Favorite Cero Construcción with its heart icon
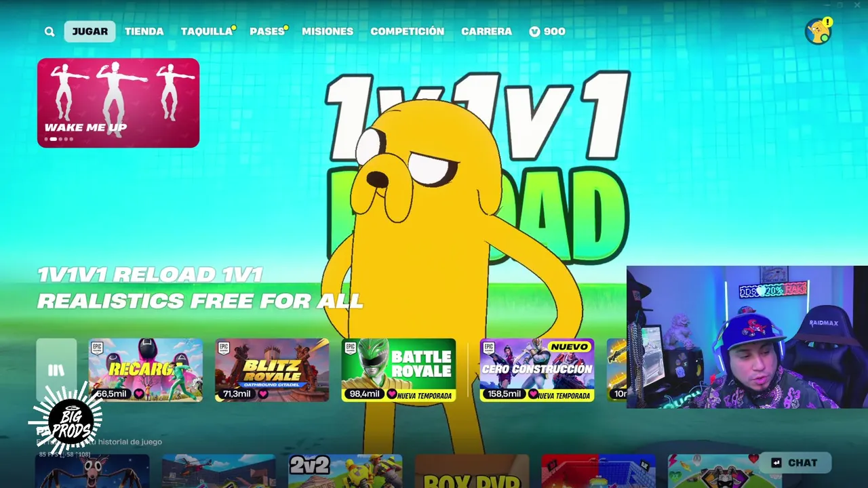The image size is (868, 488). [x=533, y=394]
